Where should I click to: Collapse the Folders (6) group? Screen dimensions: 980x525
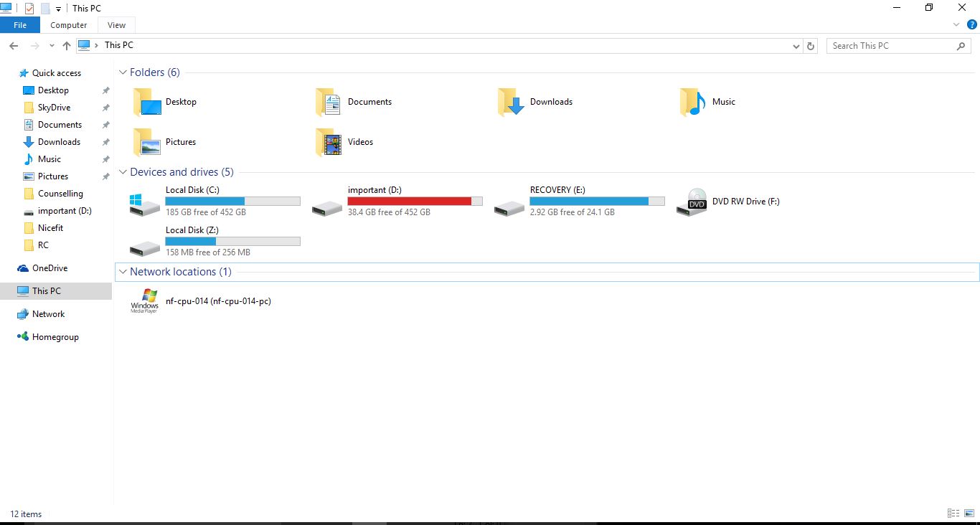(x=123, y=72)
